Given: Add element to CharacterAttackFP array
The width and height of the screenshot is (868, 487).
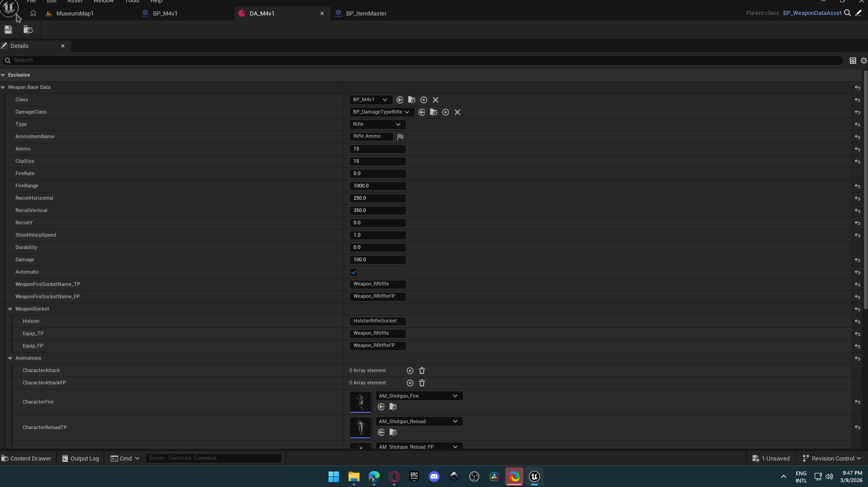Looking at the screenshot, I should point(410,383).
